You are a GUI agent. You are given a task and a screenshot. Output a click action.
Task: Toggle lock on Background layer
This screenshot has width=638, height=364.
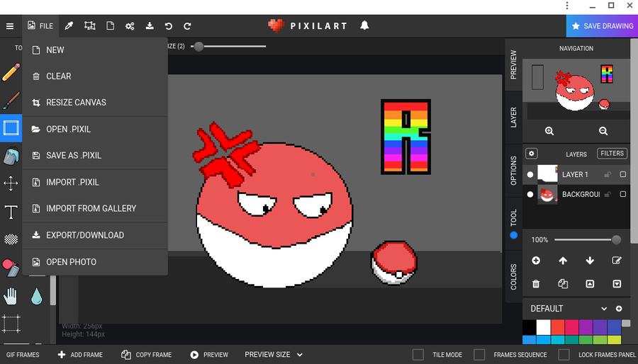click(x=608, y=194)
